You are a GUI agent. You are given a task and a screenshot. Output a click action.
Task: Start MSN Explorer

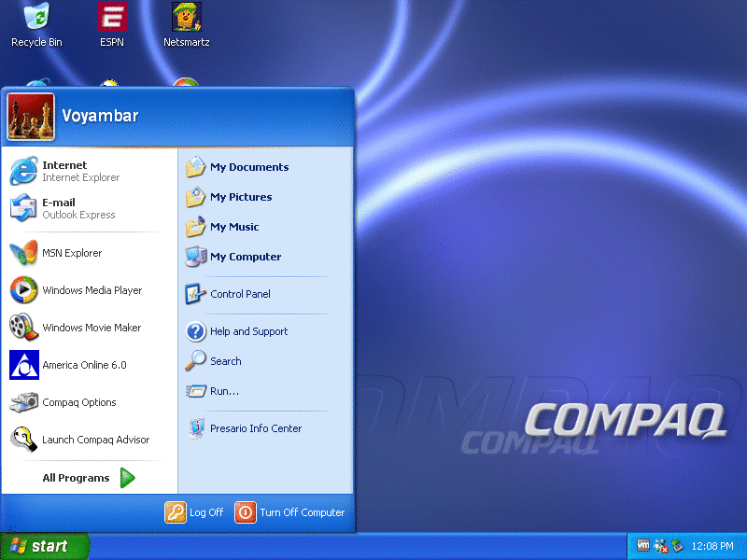pyautogui.click(x=89, y=253)
